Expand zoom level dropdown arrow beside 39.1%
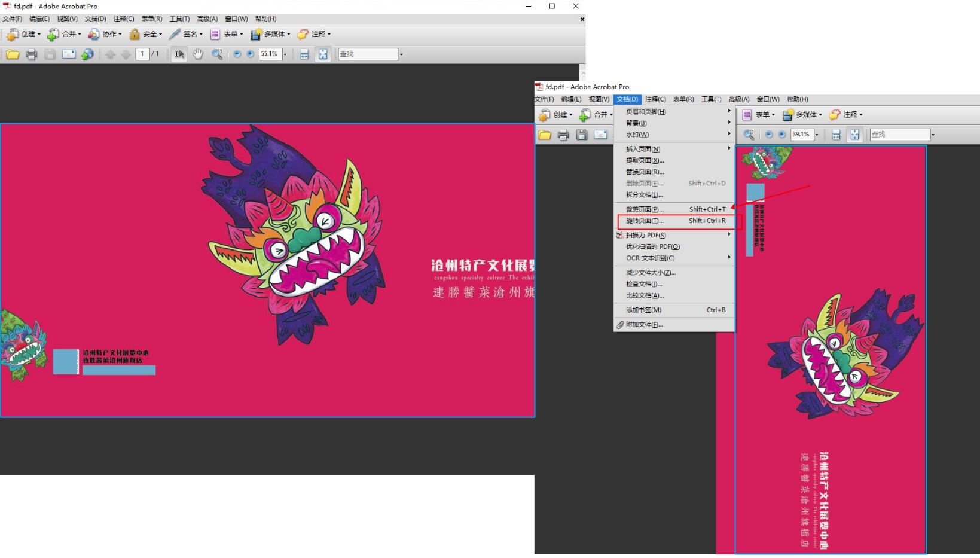980x558 pixels. click(x=817, y=135)
